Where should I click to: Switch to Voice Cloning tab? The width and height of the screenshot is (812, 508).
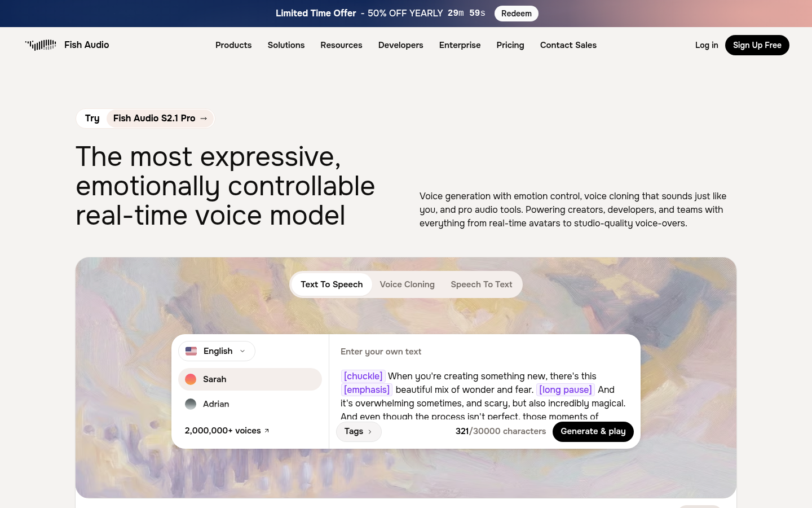pyautogui.click(x=407, y=284)
